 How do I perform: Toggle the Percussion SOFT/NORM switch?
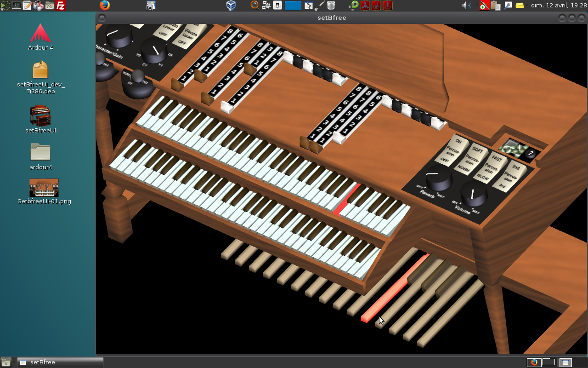coord(471,157)
